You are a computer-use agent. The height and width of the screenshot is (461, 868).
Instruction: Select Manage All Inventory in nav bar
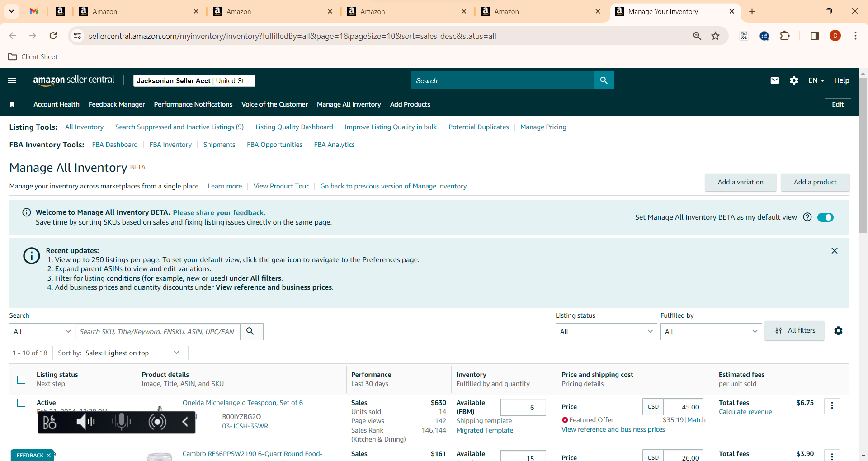click(x=349, y=104)
